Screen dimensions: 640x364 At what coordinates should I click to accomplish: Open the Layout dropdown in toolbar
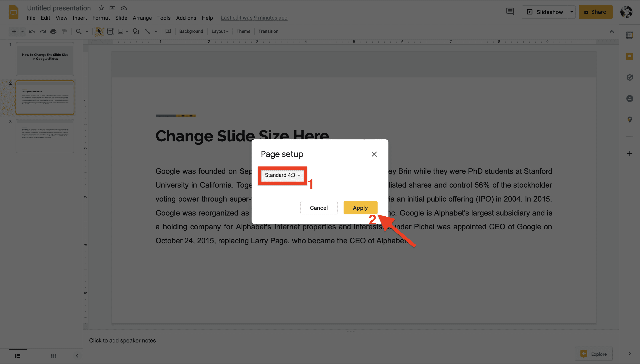[x=220, y=31]
